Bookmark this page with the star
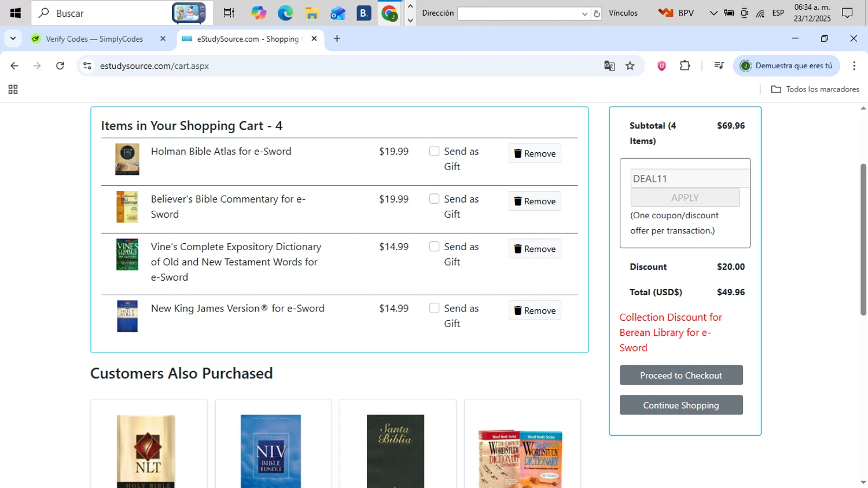868x488 pixels. click(x=630, y=66)
